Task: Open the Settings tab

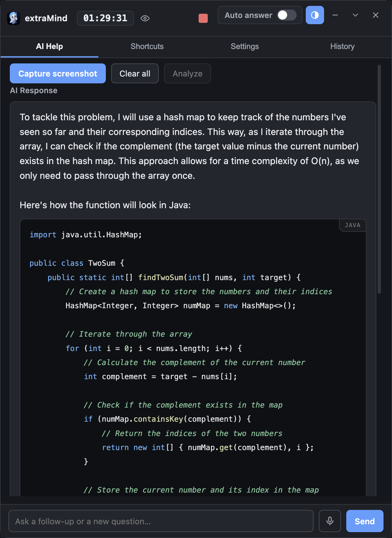Action: tap(245, 46)
